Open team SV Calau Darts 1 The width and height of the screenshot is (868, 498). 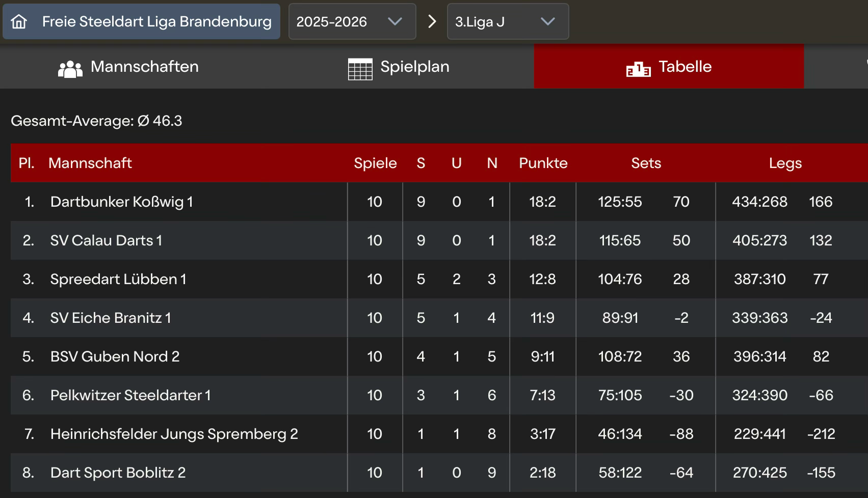(106, 240)
